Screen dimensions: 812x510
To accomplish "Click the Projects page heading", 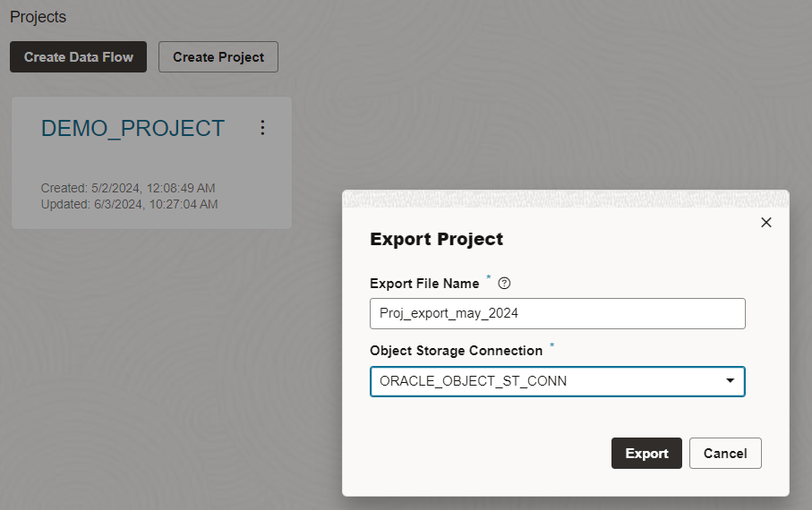I will (38, 17).
